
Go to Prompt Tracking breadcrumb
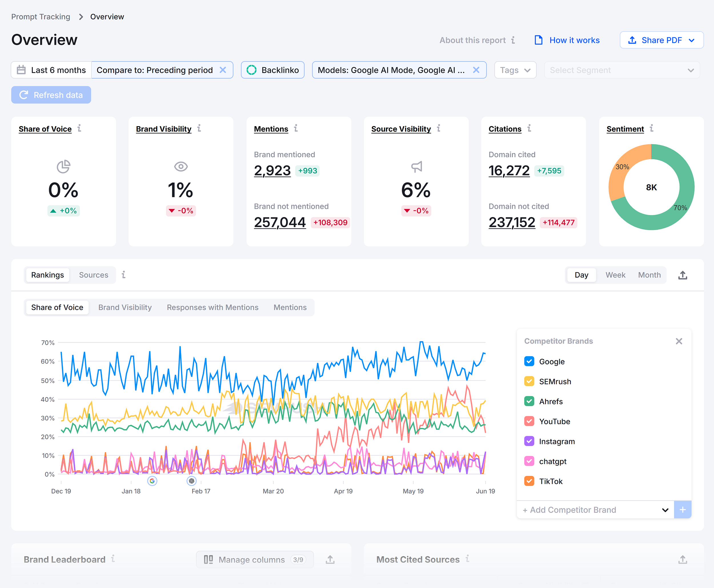[x=41, y=17]
